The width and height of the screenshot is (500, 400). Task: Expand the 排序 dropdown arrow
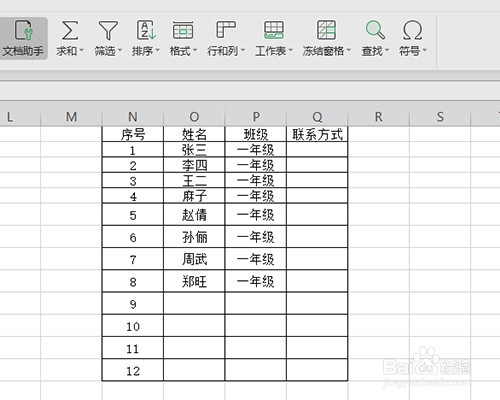click(157, 51)
